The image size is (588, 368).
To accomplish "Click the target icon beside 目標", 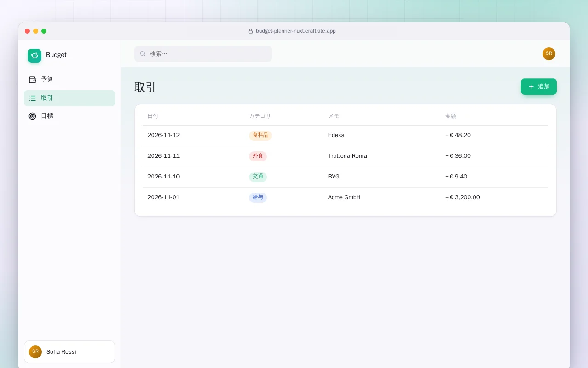I will click(x=32, y=116).
